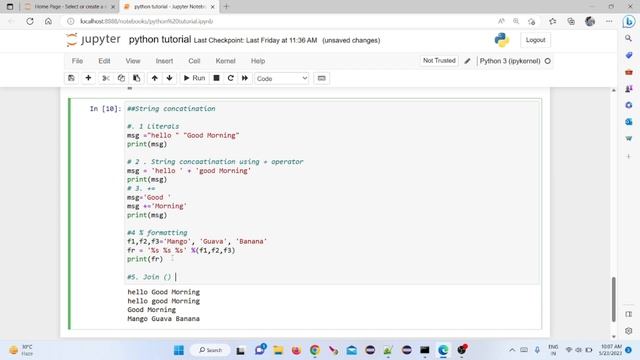Screen dimensions: 640x360
Task: Open browser Favorites star icon
Action: 553,21
